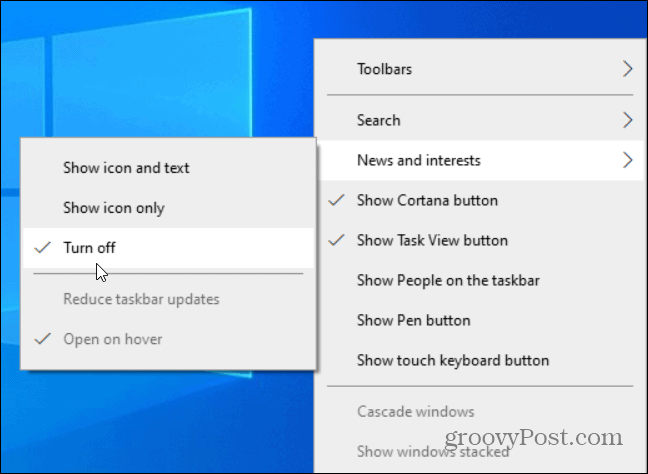
Task: Expand the News and interests chevron
Action: click(627, 160)
